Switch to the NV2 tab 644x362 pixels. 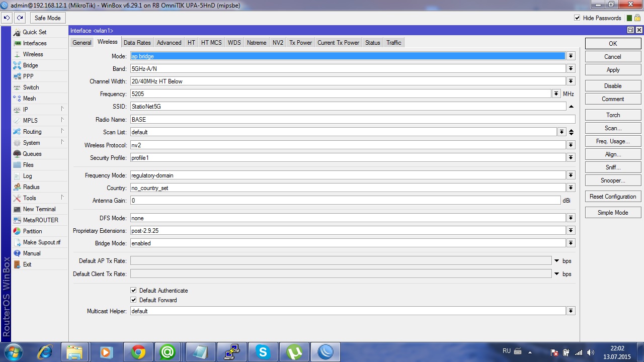[x=278, y=43]
